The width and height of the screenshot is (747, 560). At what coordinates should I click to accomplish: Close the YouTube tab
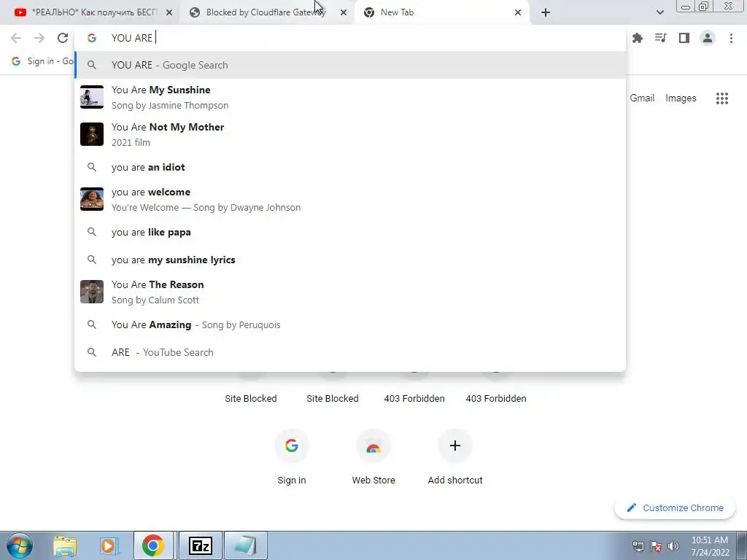click(x=169, y=12)
